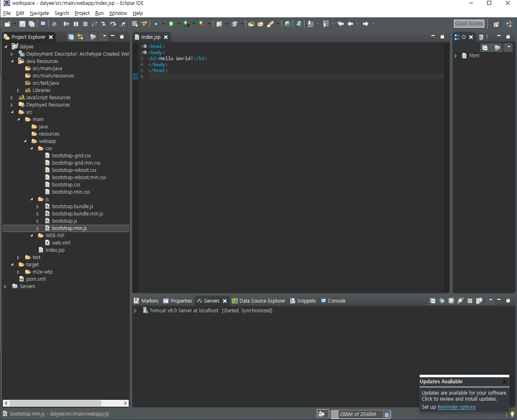
Task: Click the Quick Access search field
Action: [469, 24]
